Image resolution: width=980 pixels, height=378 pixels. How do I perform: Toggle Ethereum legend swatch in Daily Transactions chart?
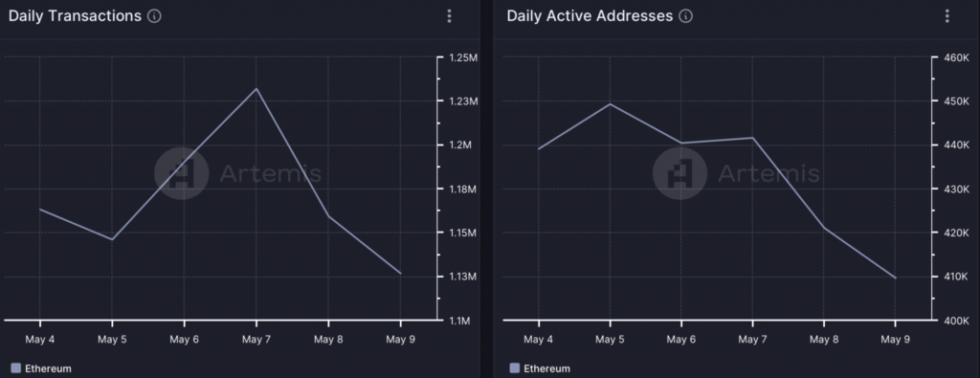[15, 368]
